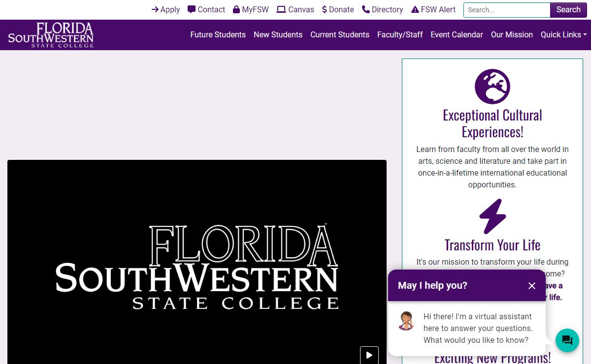Focus the Search input field
591x364 pixels.
pyautogui.click(x=507, y=10)
